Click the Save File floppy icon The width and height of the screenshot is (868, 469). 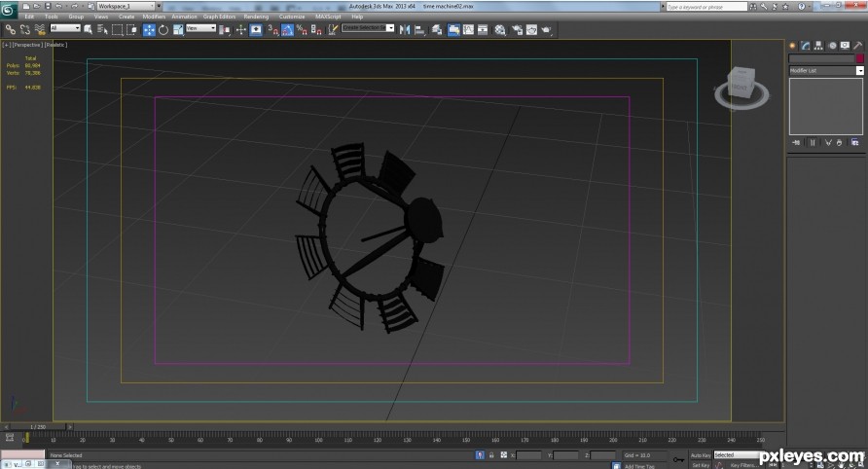tap(48, 6)
